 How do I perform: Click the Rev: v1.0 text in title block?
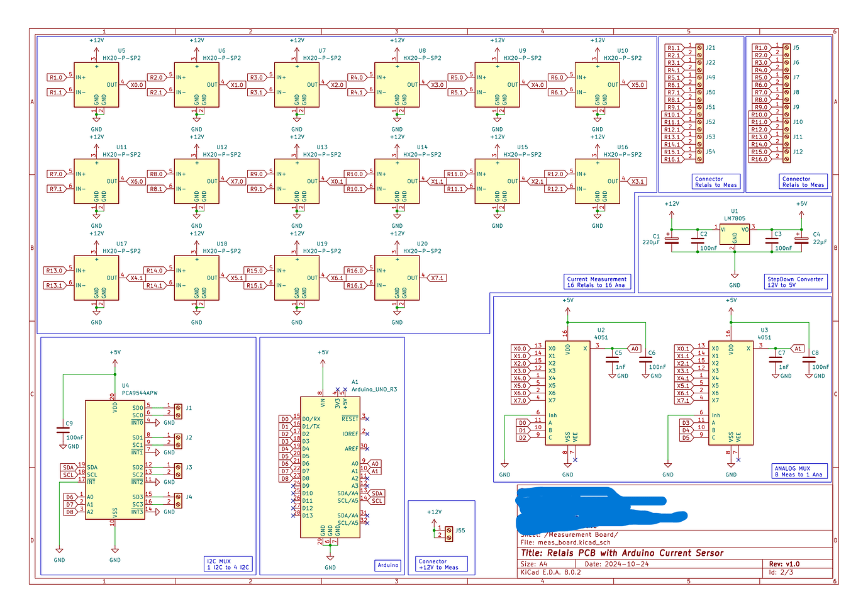point(785,564)
